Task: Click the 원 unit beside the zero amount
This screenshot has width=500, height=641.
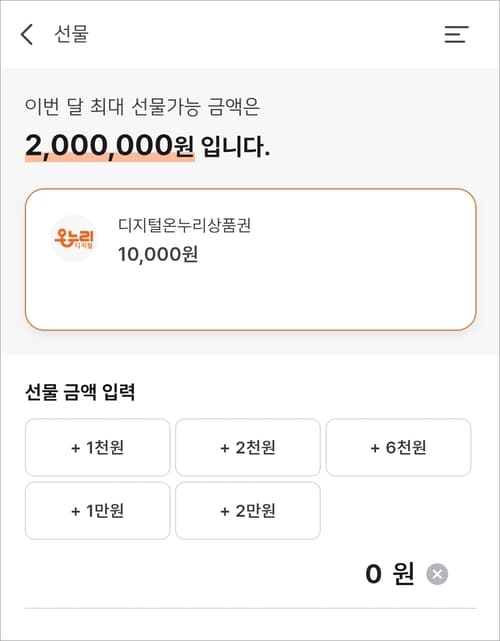Action: click(x=403, y=574)
